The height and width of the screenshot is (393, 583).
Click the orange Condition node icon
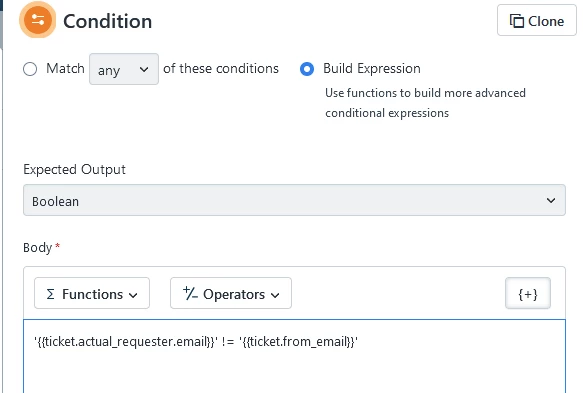click(x=38, y=20)
